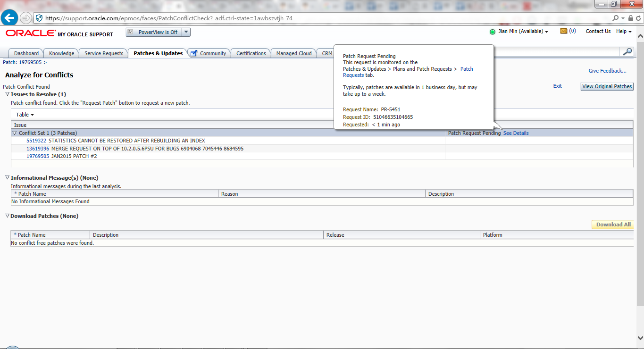Click the page scroll down arrow
Viewport: 644px width, 349px height.
640,338
